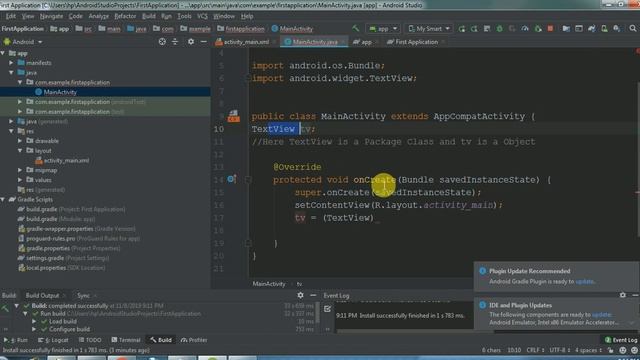Image resolution: width=640 pixels, height=360 pixels.
Task: Click the class gutter icon beside MainActivity
Action: coord(234,116)
